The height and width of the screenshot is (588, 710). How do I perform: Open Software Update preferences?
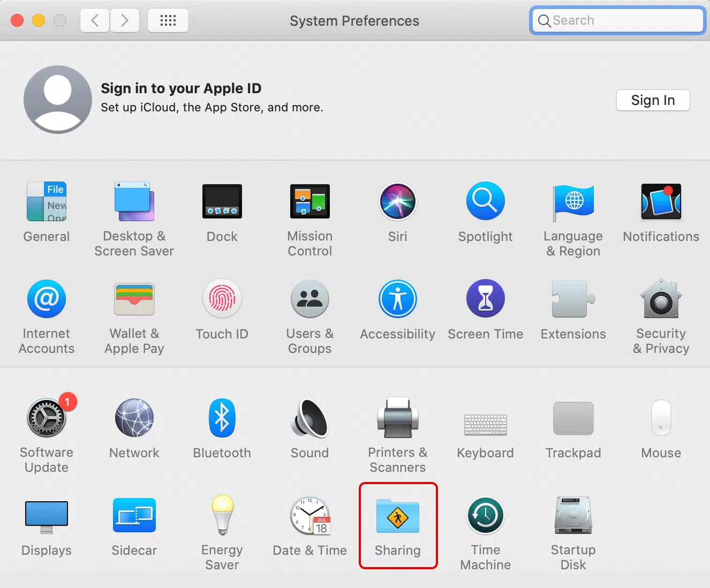pos(47,417)
